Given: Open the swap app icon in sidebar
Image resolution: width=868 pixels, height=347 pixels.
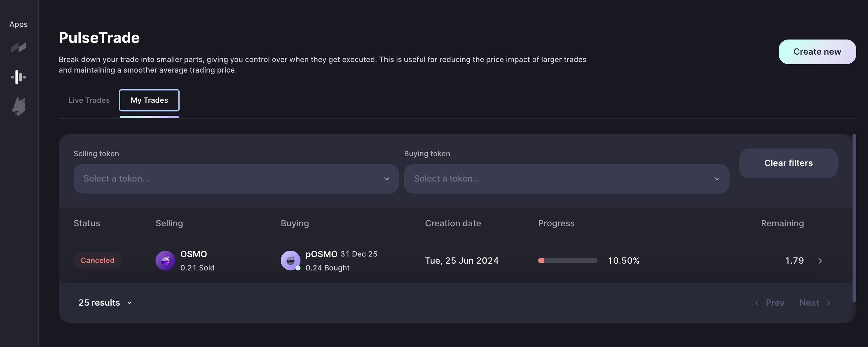Looking at the screenshot, I should click(x=19, y=48).
